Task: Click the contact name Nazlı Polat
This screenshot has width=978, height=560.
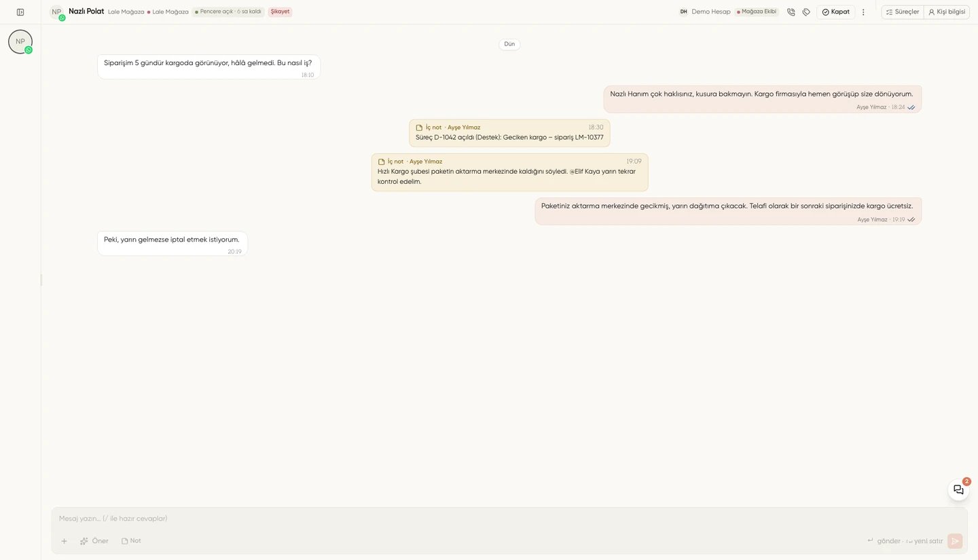Action: click(x=86, y=12)
